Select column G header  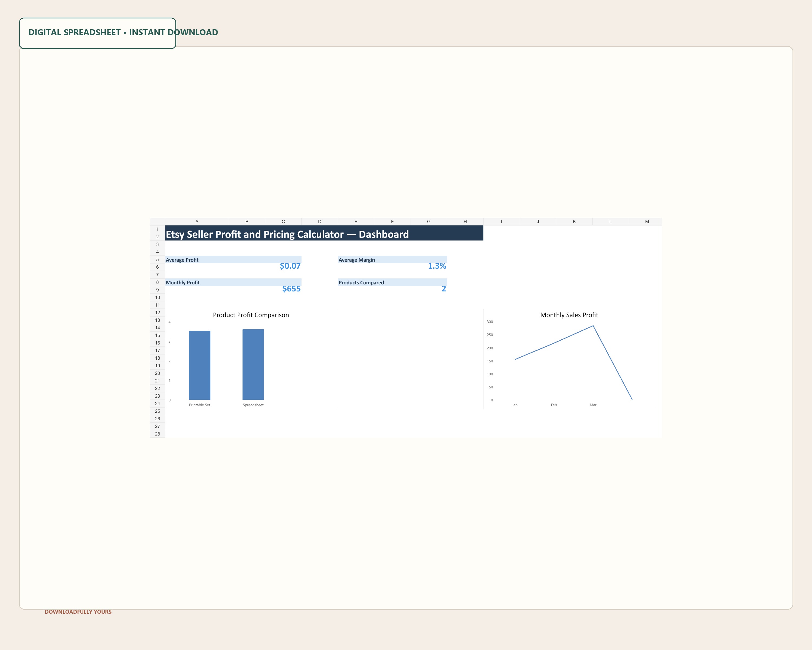pyautogui.click(x=428, y=222)
